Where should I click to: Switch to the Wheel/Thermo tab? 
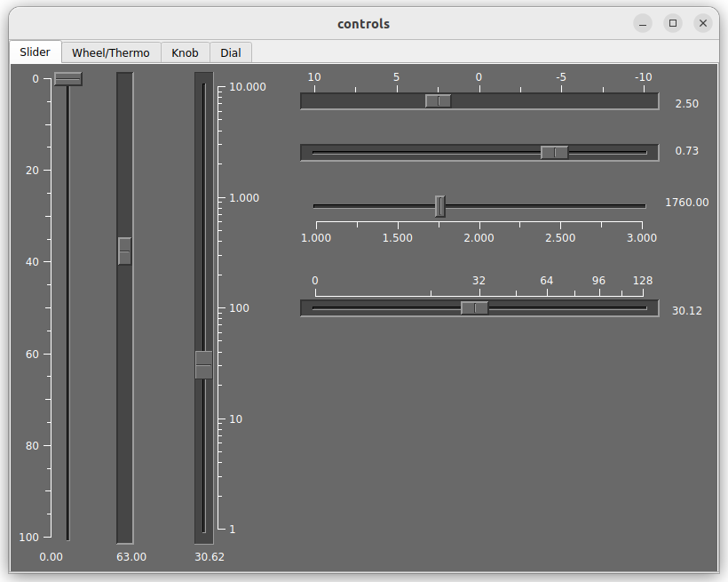click(111, 52)
